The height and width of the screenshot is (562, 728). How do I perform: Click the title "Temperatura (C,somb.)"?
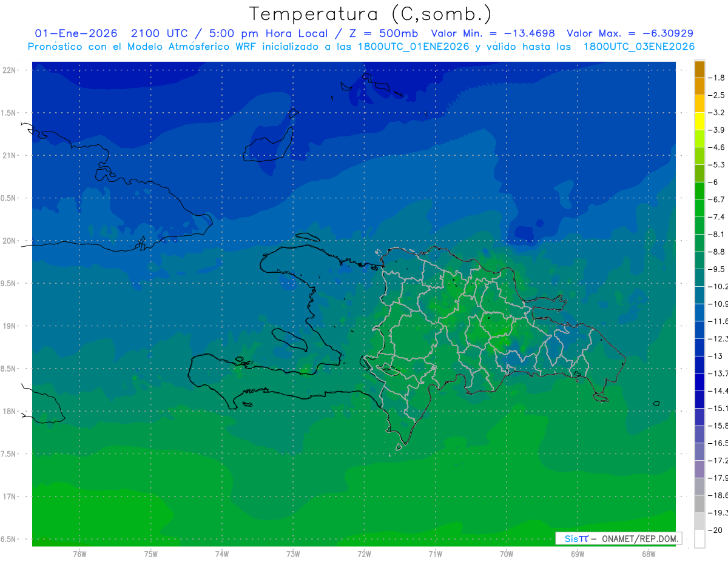[x=371, y=14]
